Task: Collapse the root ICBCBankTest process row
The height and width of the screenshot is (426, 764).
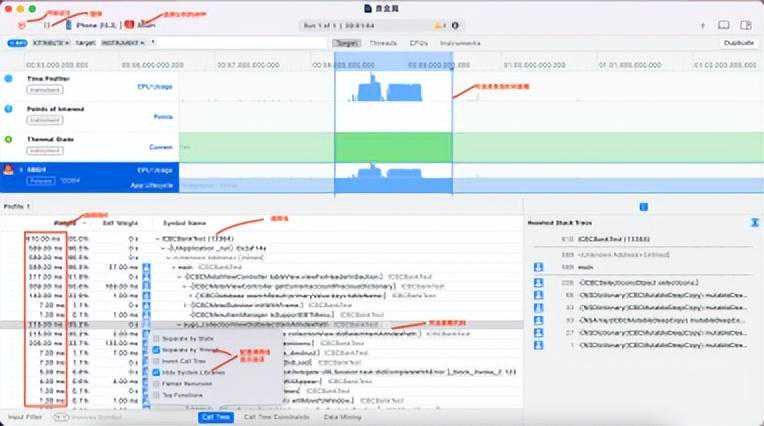Action: click(x=161, y=240)
